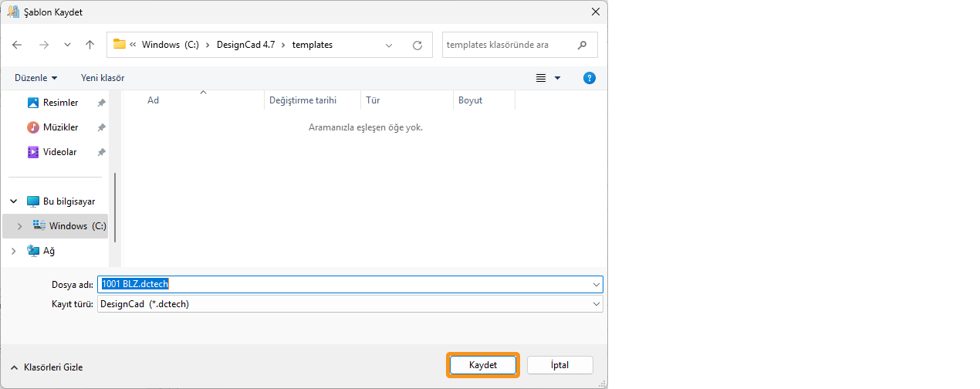Click the Up one level arrow
980x389 pixels.
(90, 45)
